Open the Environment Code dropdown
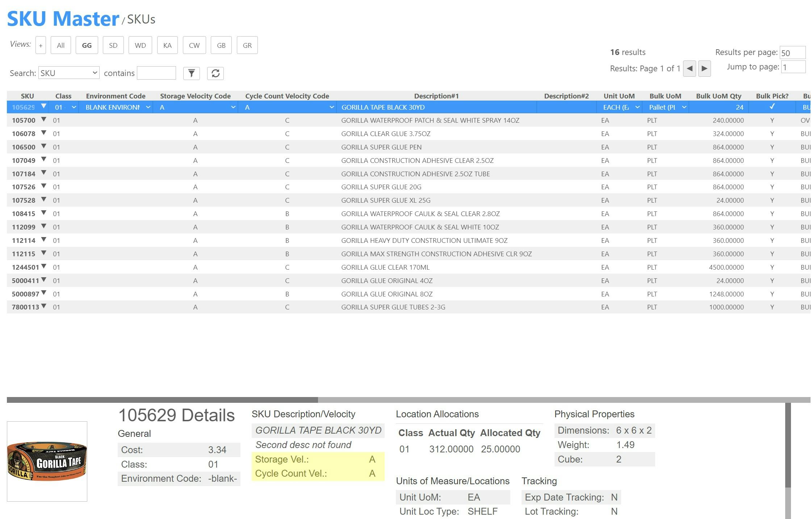This screenshot has width=812, height=519. point(148,107)
